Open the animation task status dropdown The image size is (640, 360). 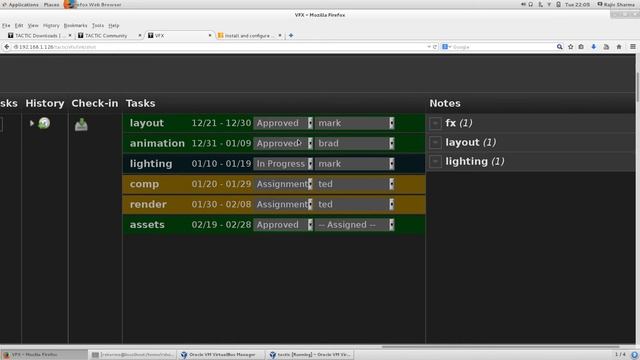[x=283, y=143]
